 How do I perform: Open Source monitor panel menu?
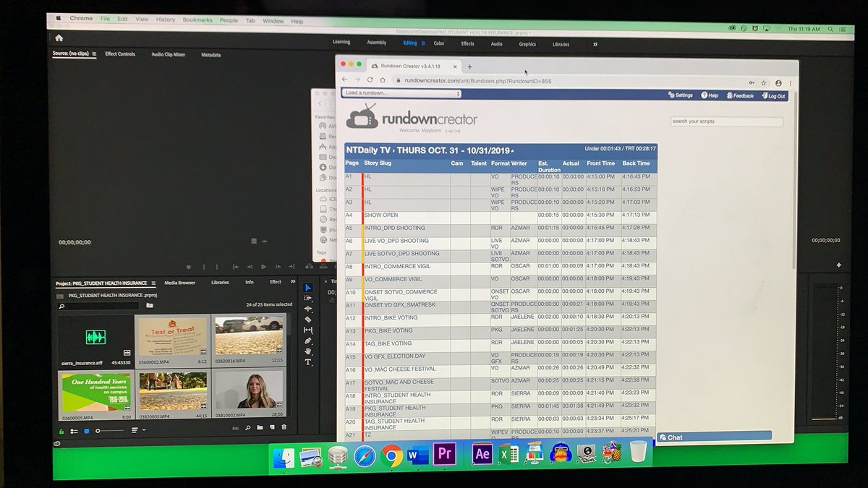94,53
